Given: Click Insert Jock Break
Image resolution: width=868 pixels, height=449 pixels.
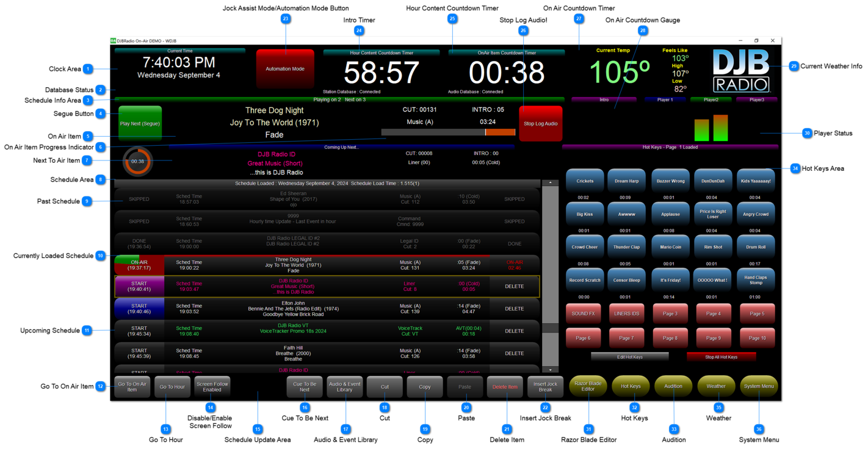Looking at the screenshot, I should click(x=545, y=387).
